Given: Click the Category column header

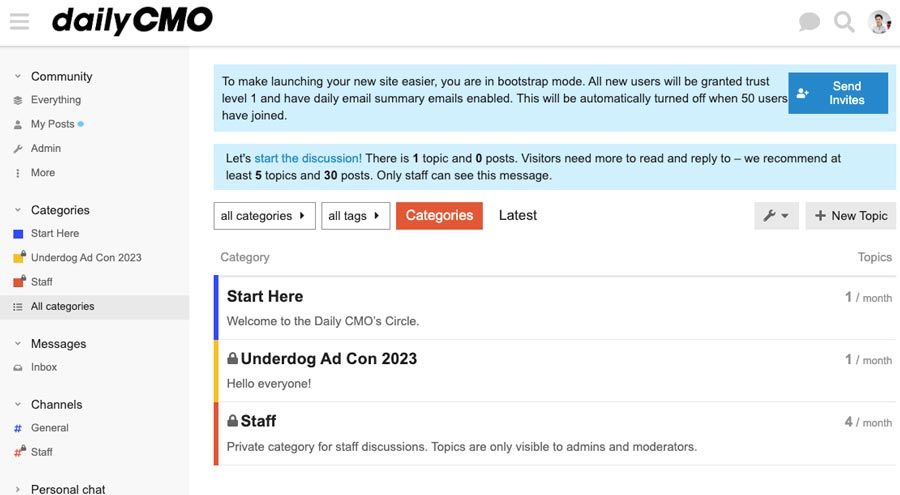Looking at the screenshot, I should point(245,257).
